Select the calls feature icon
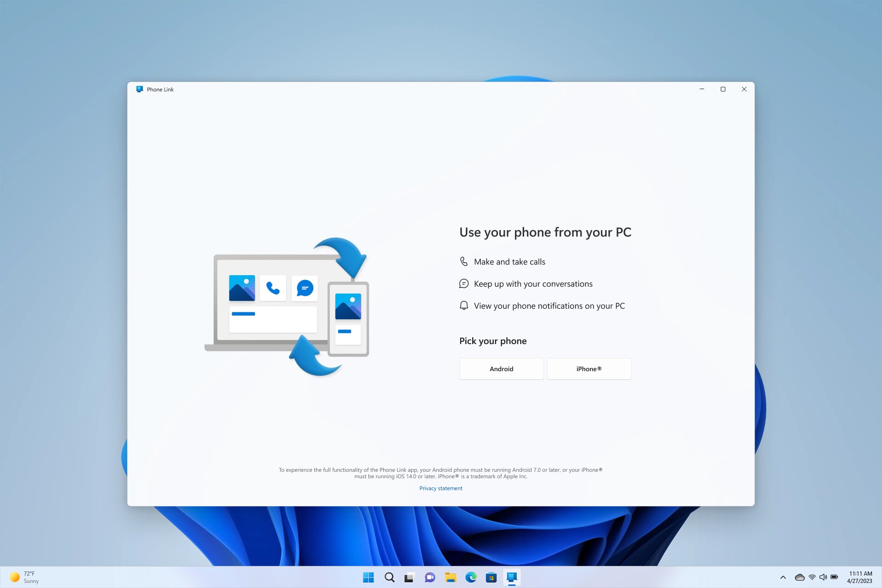This screenshot has height=588, width=882. (x=464, y=261)
